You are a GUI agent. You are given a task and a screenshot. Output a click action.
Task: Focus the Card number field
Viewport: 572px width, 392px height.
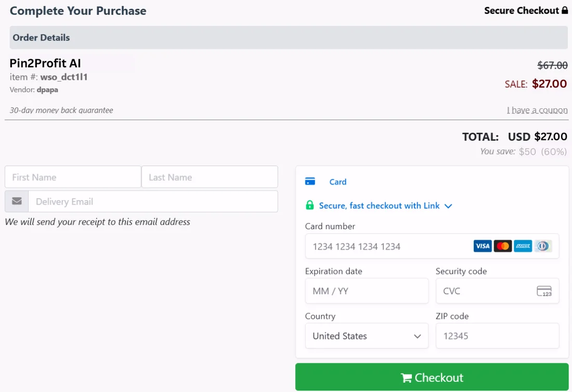[432, 246]
